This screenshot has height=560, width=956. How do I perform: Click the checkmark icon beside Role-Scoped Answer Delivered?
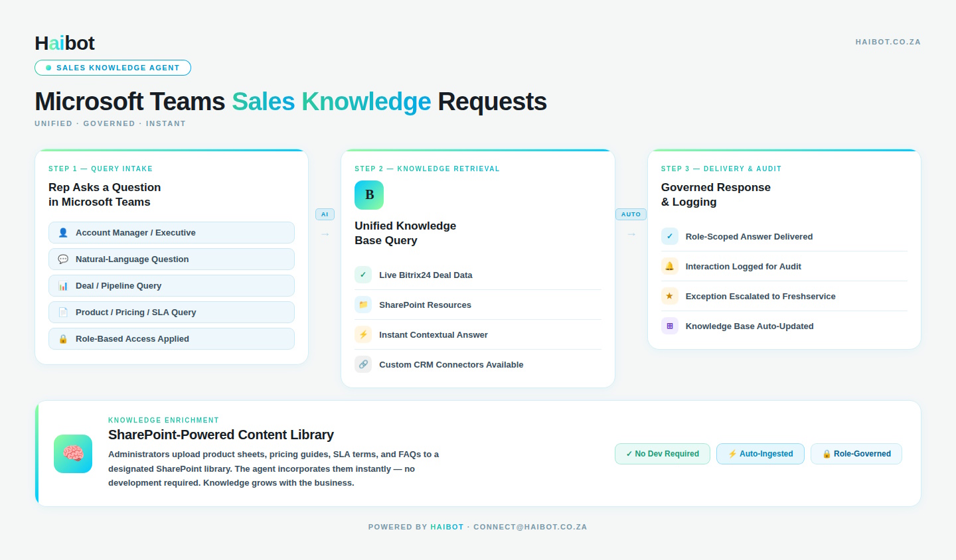670,236
